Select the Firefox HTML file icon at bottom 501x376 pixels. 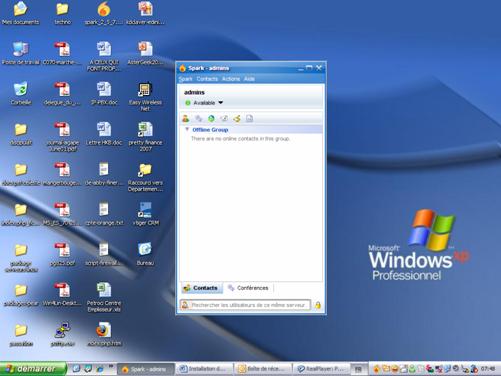point(104,334)
